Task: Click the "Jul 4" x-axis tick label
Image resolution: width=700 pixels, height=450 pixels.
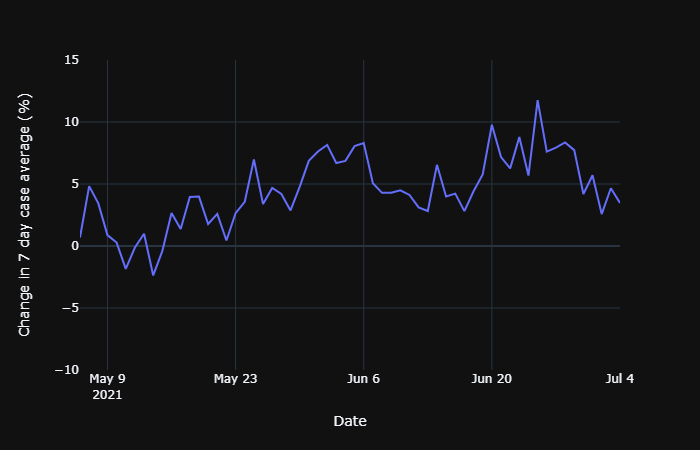Action: coord(620,379)
